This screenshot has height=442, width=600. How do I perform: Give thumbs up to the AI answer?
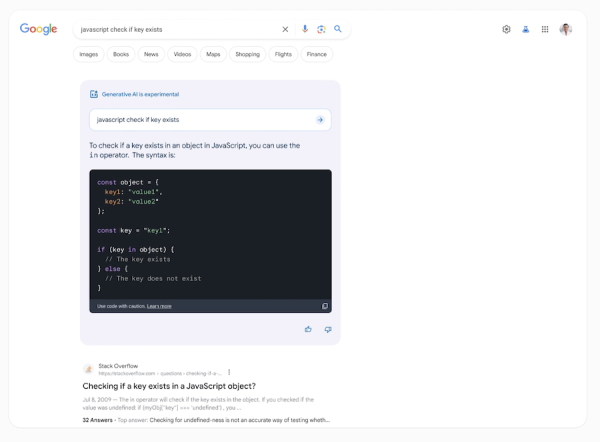[x=308, y=329]
